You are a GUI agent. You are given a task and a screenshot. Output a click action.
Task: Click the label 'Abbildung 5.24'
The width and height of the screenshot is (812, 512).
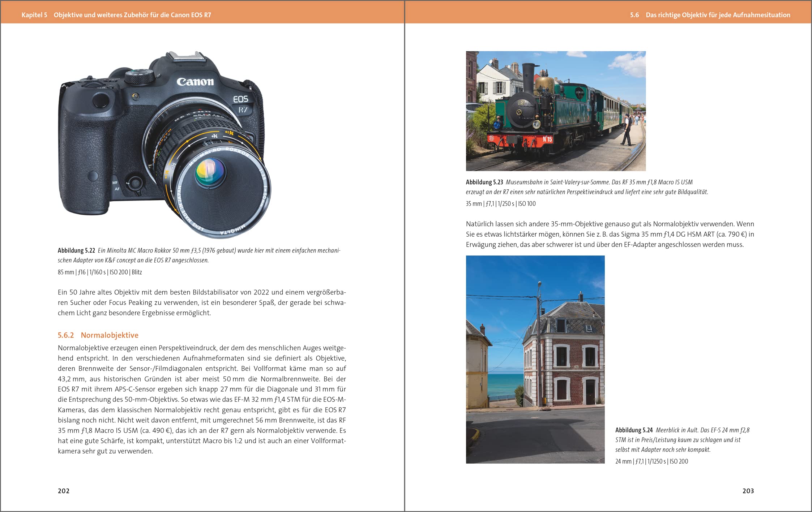[x=634, y=430]
